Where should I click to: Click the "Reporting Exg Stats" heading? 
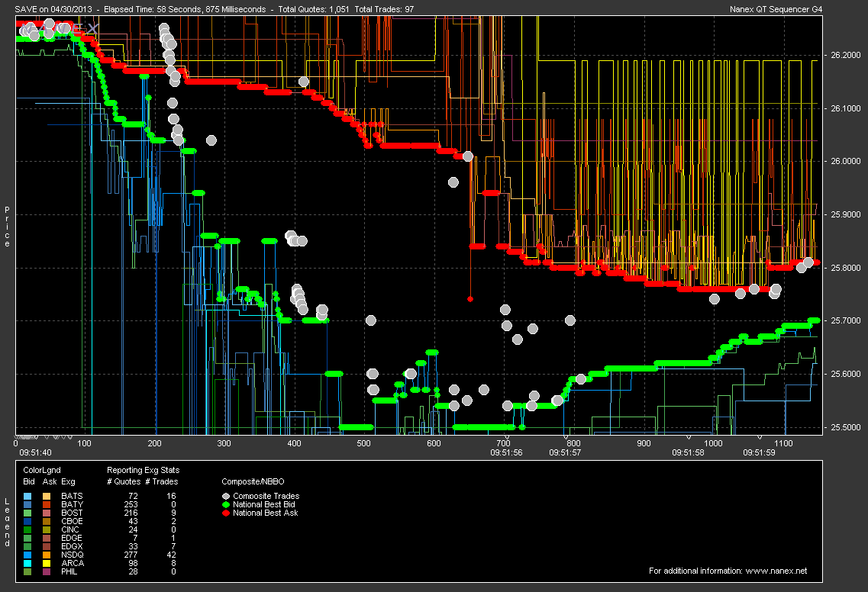click(x=144, y=470)
